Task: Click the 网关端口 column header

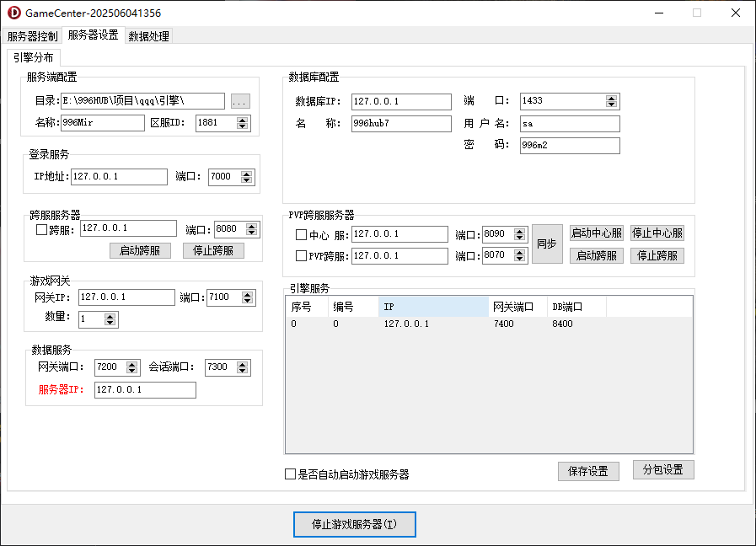Action: click(x=517, y=307)
